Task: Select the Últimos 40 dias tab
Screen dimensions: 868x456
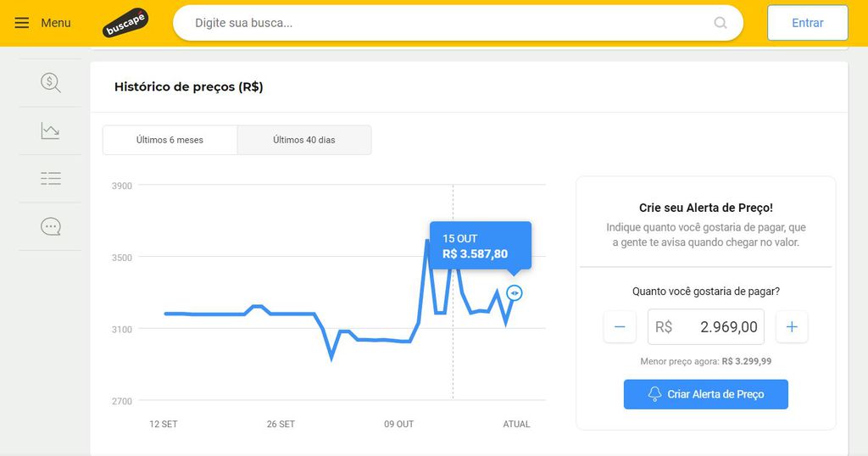Action: point(304,140)
